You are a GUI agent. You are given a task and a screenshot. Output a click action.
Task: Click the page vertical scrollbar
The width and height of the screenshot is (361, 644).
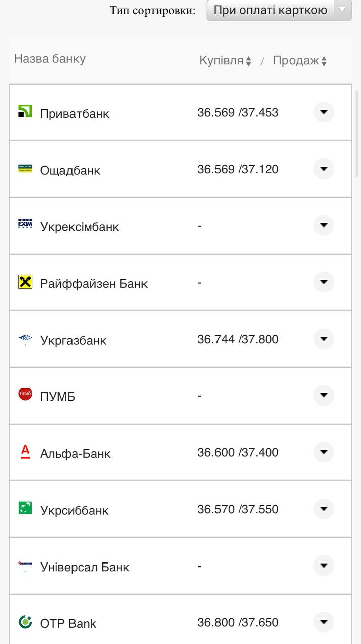(357, 133)
